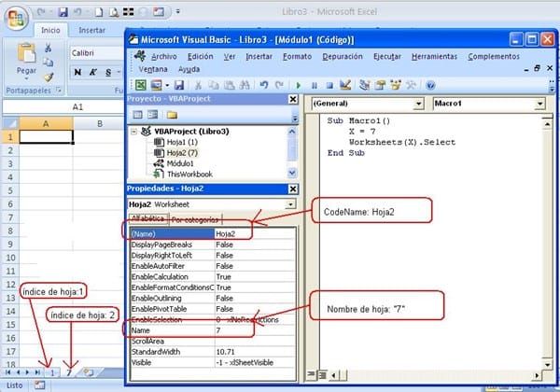The width and height of the screenshot is (560, 392).
Task: Switch to the Alfabética properties tab
Action: click(x=147, y=218)
